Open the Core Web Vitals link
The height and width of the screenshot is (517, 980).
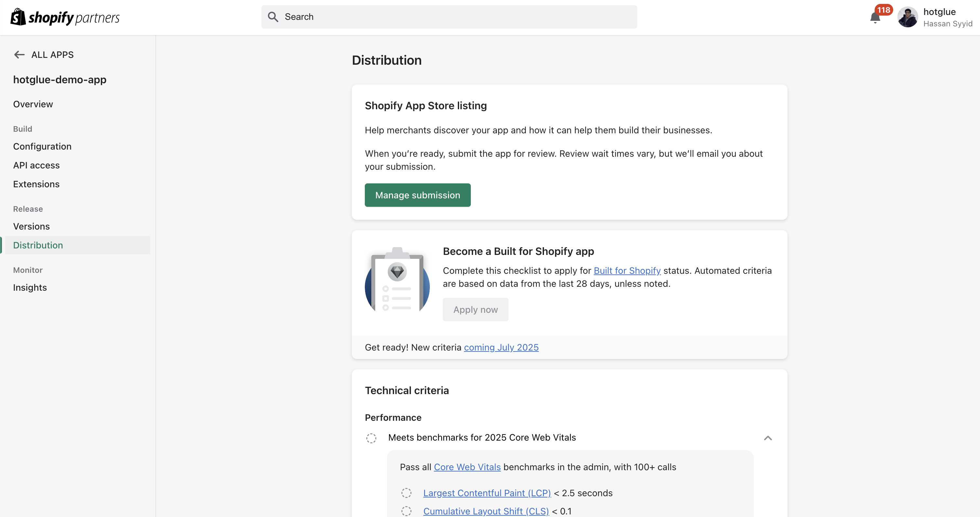[467, 467]
